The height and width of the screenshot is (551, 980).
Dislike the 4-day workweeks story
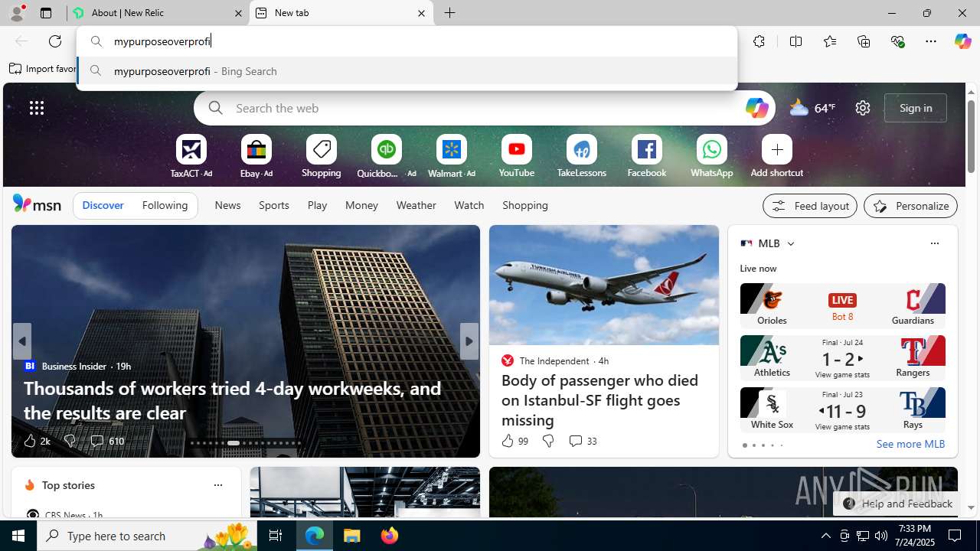point(70,441)
